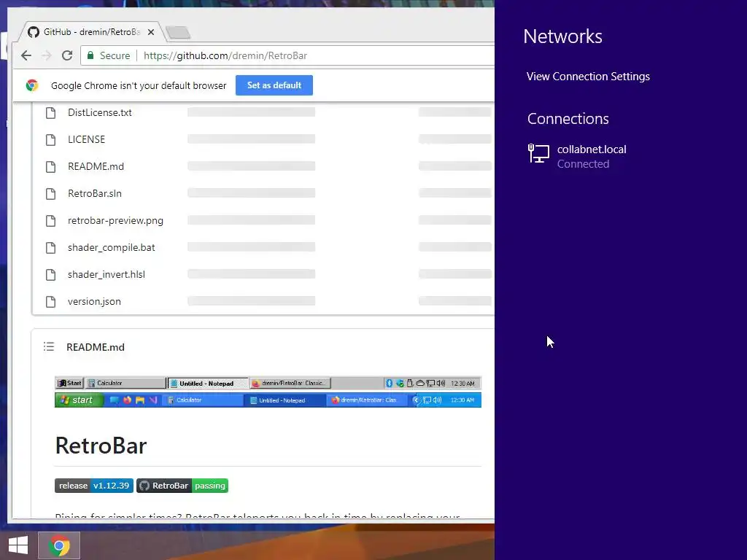
Task: Click the green Secure padlock icon
Action: click(x=90, y=55)
